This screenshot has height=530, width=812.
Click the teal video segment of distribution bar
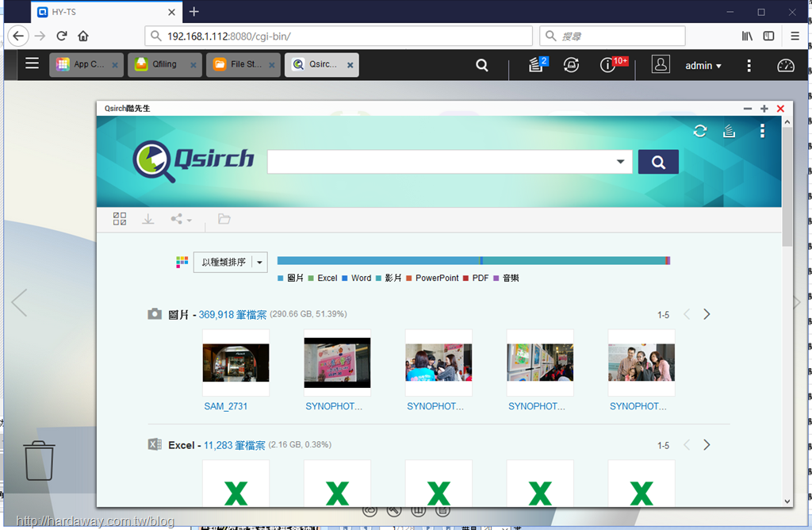[574, 260]
